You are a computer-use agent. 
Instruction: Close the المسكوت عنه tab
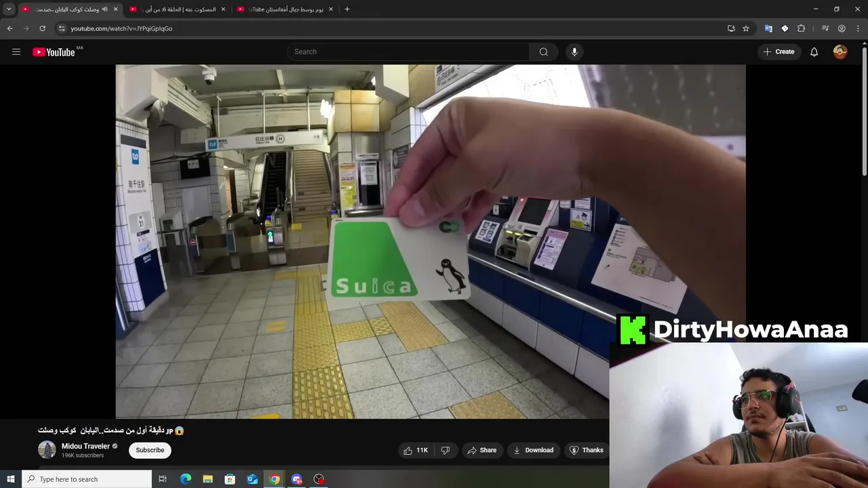tap(223, 9)
